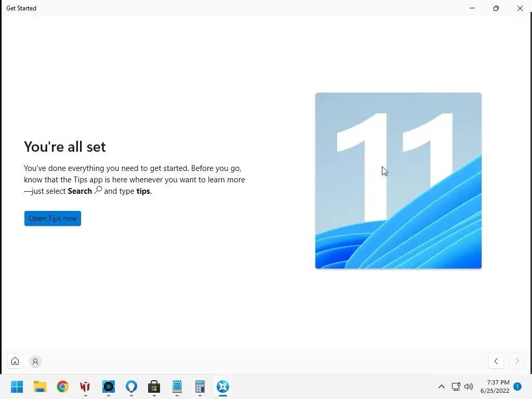Open Google Chrome from the taskbar
532x399 pixels.
tap(63, 387)
